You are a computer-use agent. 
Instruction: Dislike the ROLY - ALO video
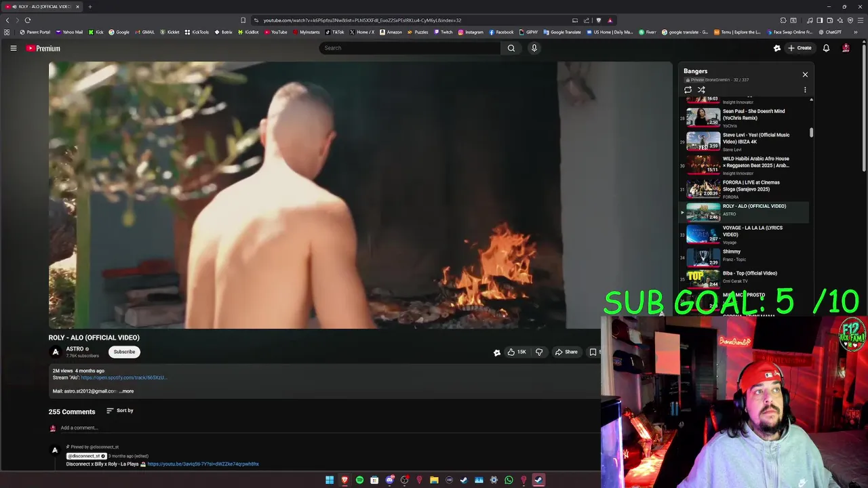pos(539,352)
